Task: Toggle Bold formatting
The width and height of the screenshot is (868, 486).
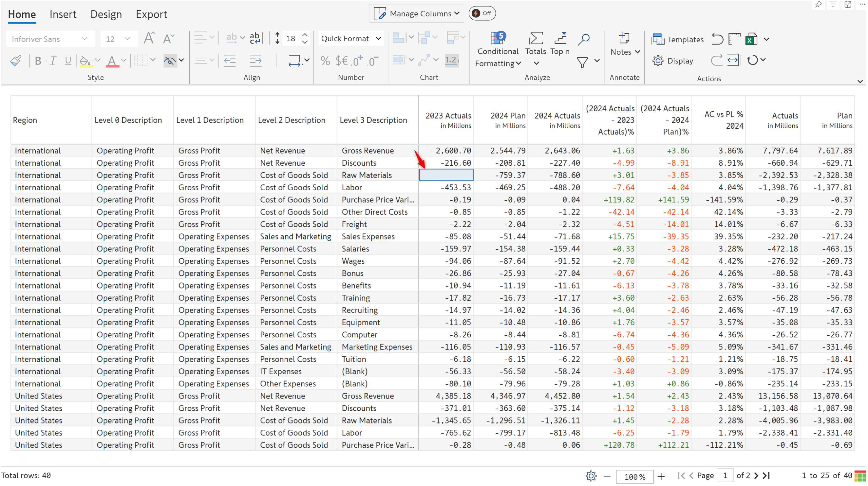Action: tap(38, 61)
